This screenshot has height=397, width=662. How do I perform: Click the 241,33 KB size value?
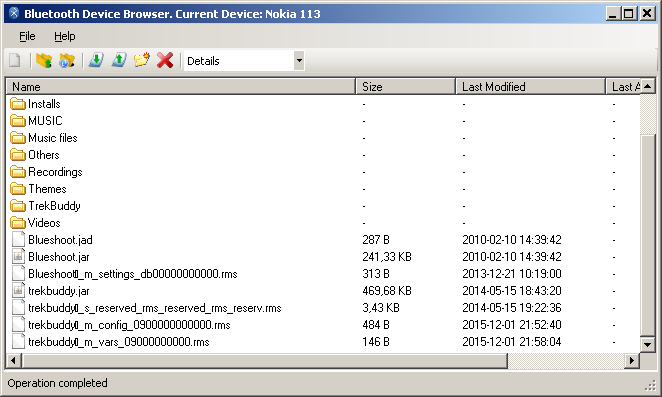pos(387,257)
